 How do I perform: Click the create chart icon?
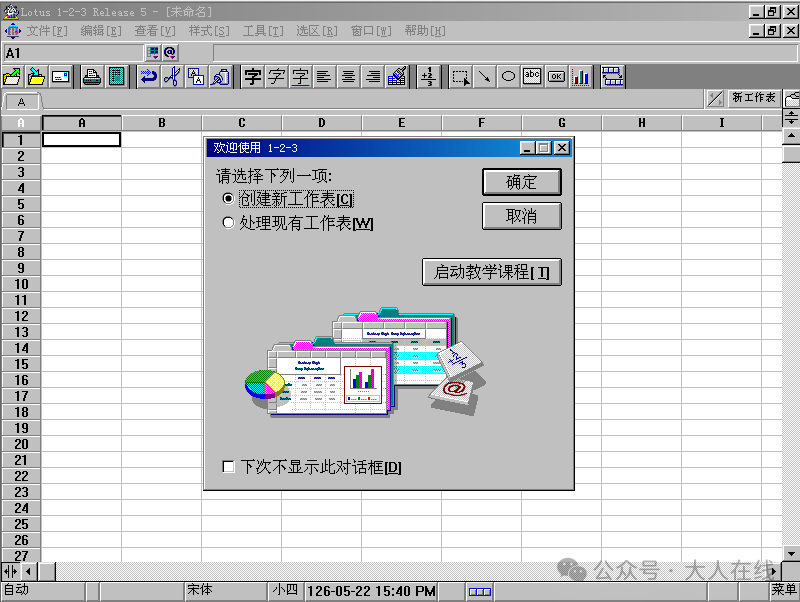581,77
